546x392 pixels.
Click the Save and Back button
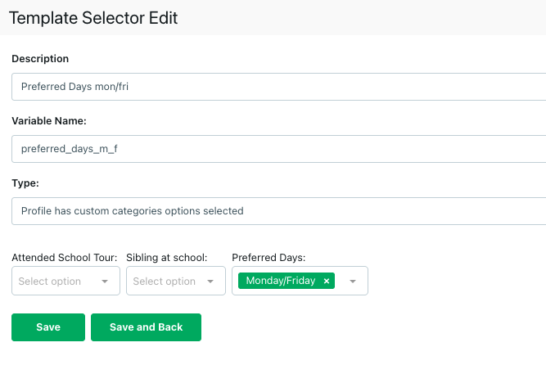(x=146, y=327)
